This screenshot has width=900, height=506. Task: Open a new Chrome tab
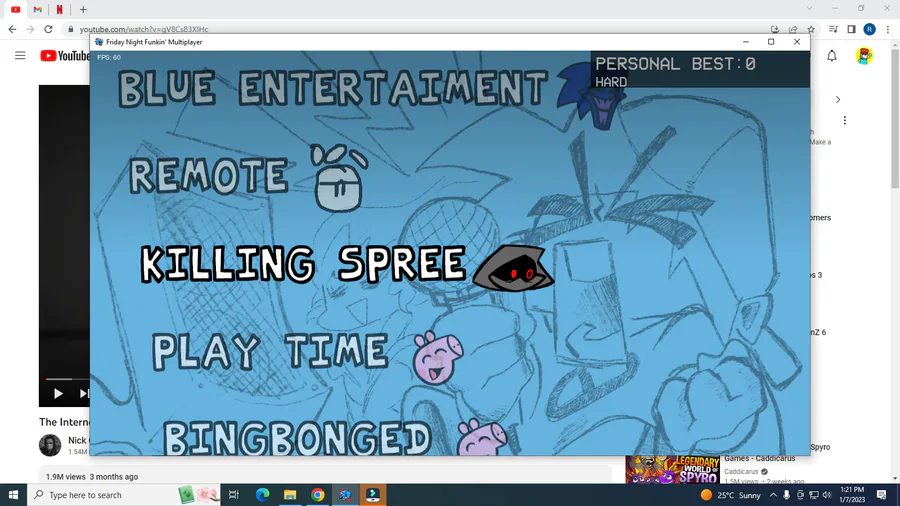tap(83, 9)
